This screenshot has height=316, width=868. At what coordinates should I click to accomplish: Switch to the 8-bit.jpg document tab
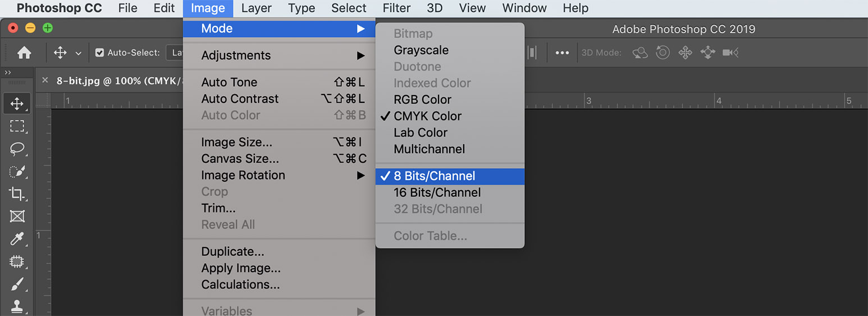point(120,80)
